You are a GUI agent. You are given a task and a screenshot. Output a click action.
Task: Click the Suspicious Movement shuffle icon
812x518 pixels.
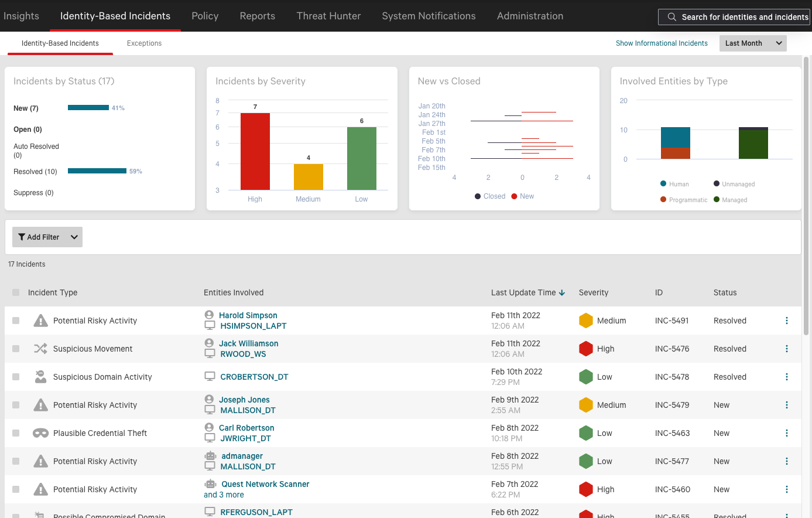[x=40, y=349]
